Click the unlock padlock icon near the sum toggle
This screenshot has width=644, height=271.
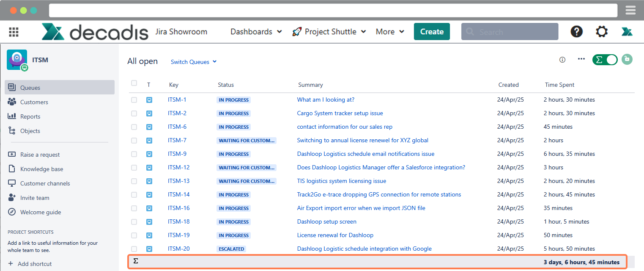click(627, 59)
